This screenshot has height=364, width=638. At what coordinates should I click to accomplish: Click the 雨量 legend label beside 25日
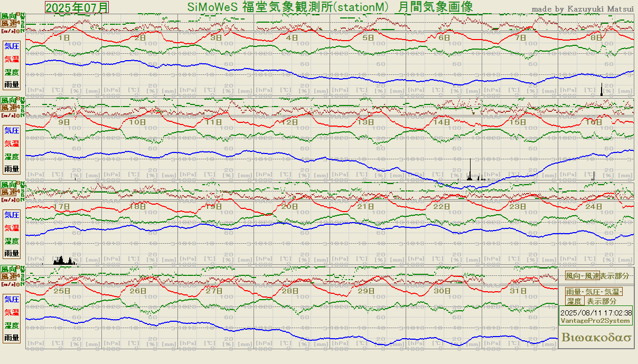point(12,338)
